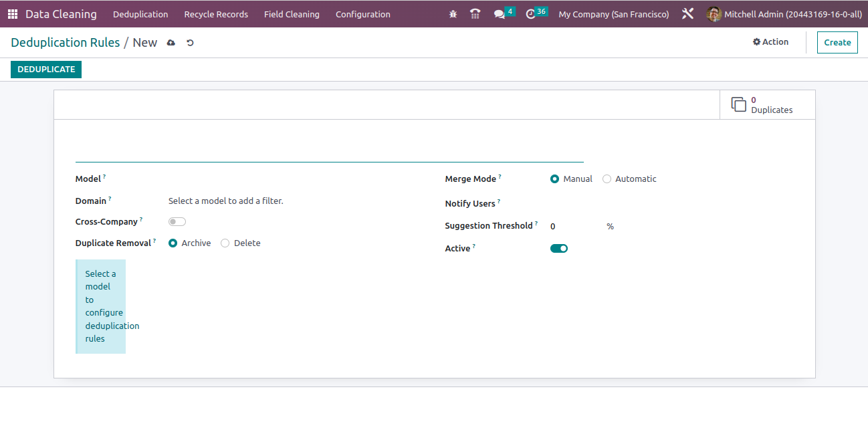Image resolution: width=868 pixels, height=446 pixels.
Task: Click the Data Cleaning app title
Action: coord(61,14)
